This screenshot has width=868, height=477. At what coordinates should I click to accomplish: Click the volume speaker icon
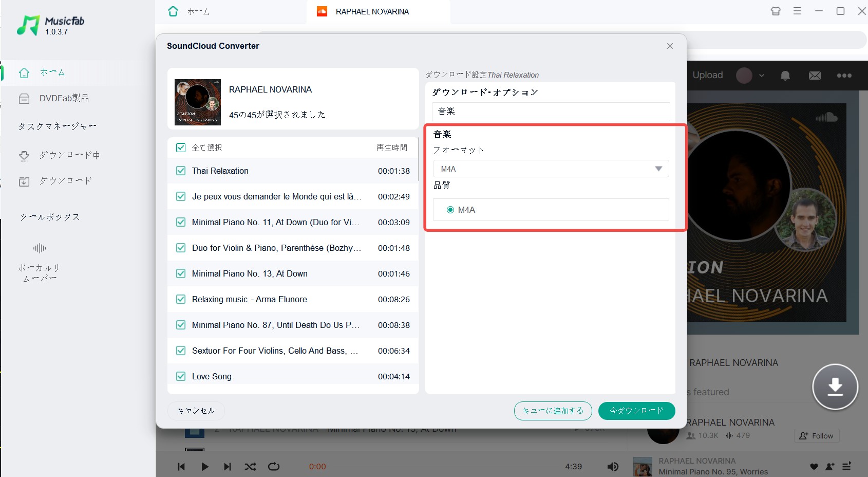pyautogui.click(x=613, y=467)
